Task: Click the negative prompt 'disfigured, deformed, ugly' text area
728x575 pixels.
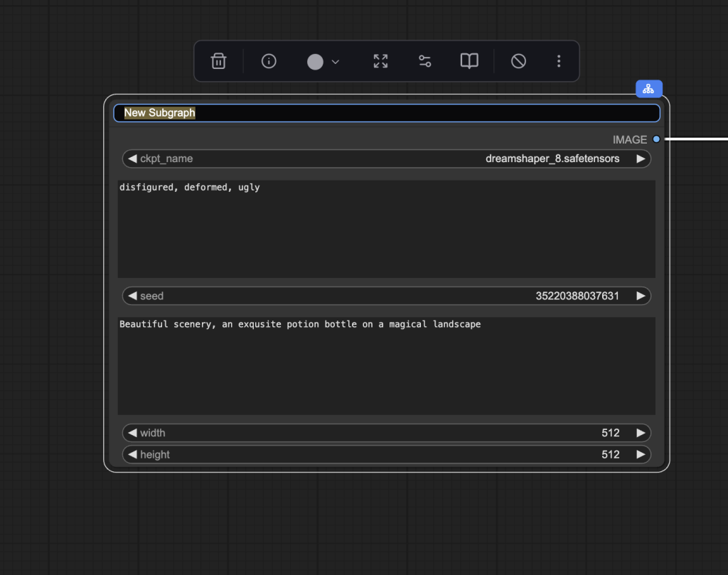Action: coord(387,229)
